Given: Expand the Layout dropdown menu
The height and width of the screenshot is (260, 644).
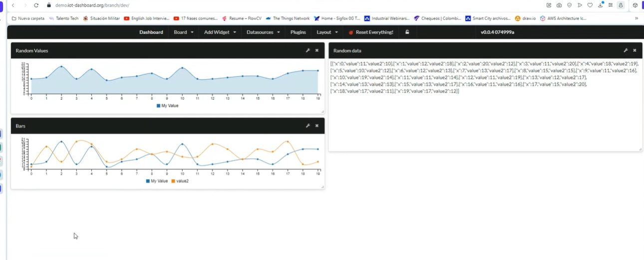Looking at the screenshot, I should coord(327,32).
